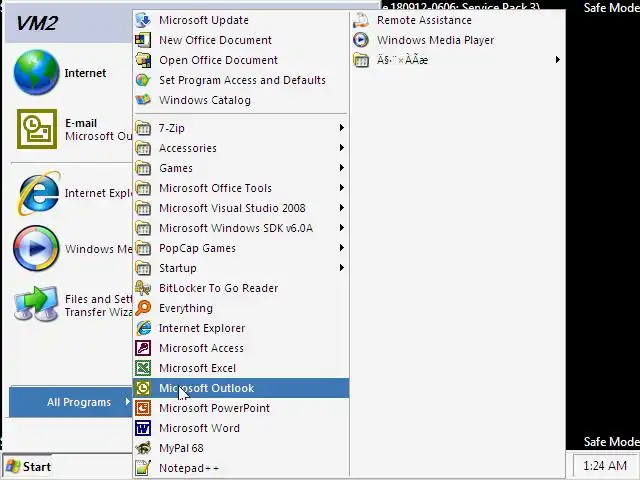Launch Everything via its magnifier icon
Image resolution: width=640 pixels, height=480 pixels.
coord(143,308)
